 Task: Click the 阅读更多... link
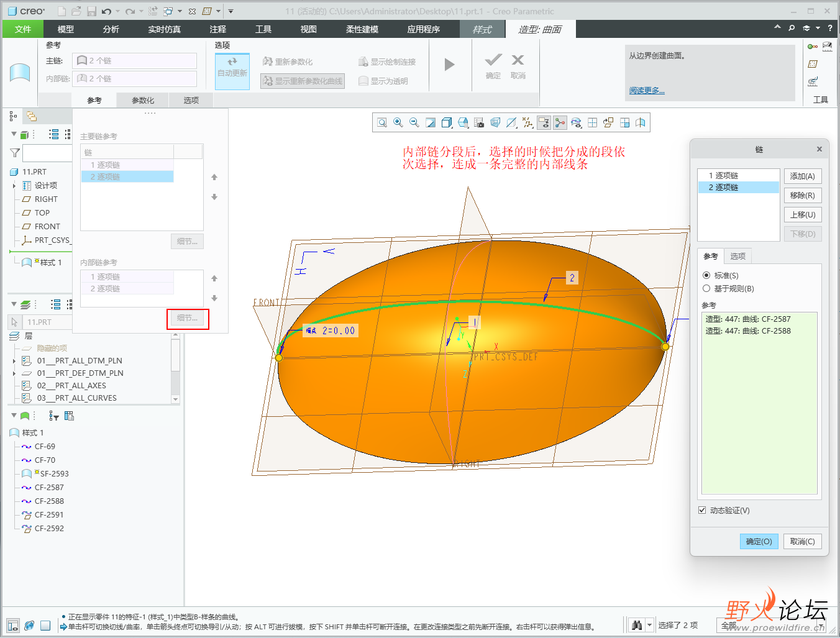tap(647, 91)
